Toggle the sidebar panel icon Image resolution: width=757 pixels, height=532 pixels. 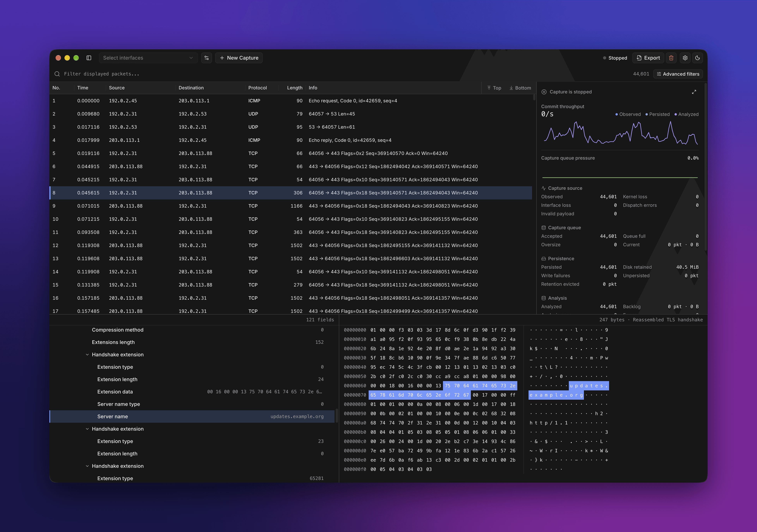point(89,58)
